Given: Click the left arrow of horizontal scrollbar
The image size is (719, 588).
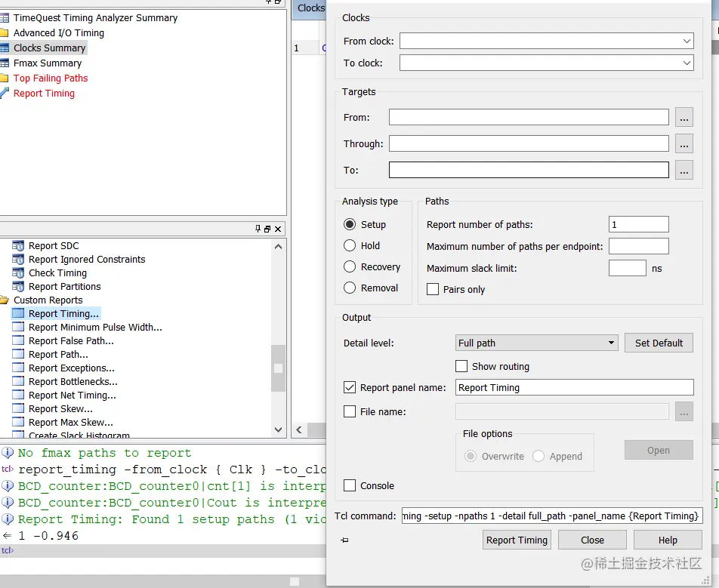Looking at the screenshot, I should coord(299,429).
